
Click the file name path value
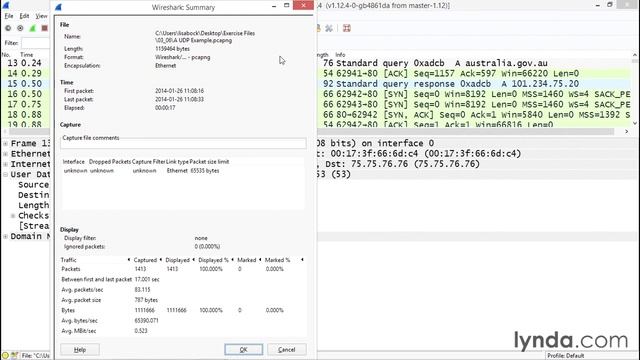coord(205,37)
